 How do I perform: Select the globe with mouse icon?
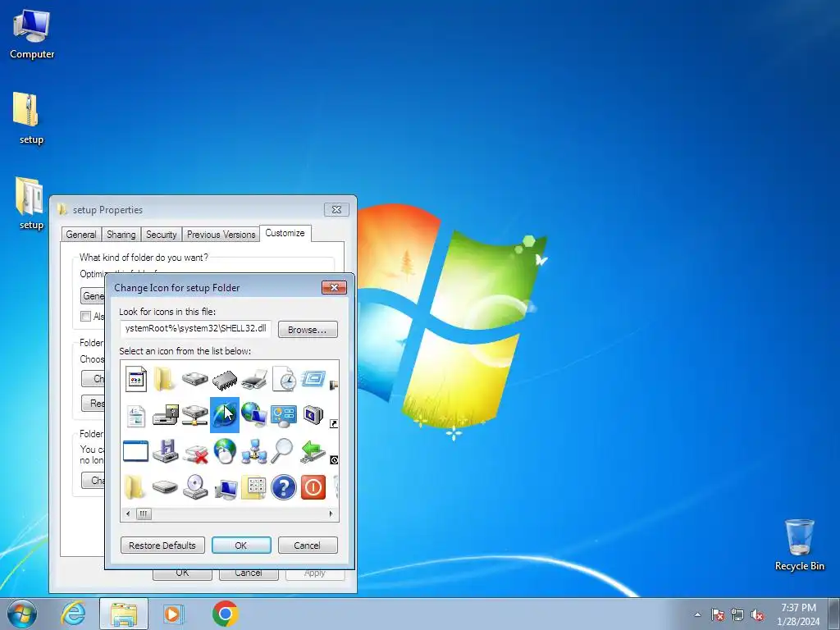[225, 451]
